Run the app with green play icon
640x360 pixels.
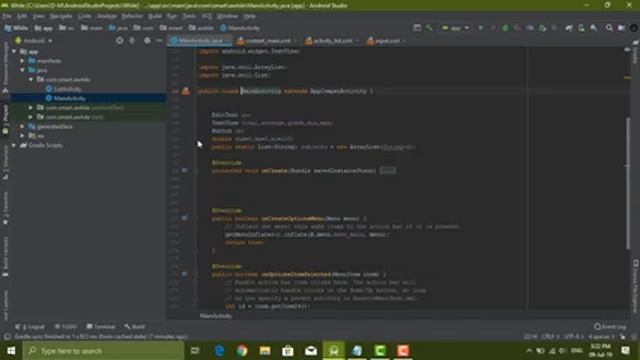pyautogui.click(x=481, y=28)
